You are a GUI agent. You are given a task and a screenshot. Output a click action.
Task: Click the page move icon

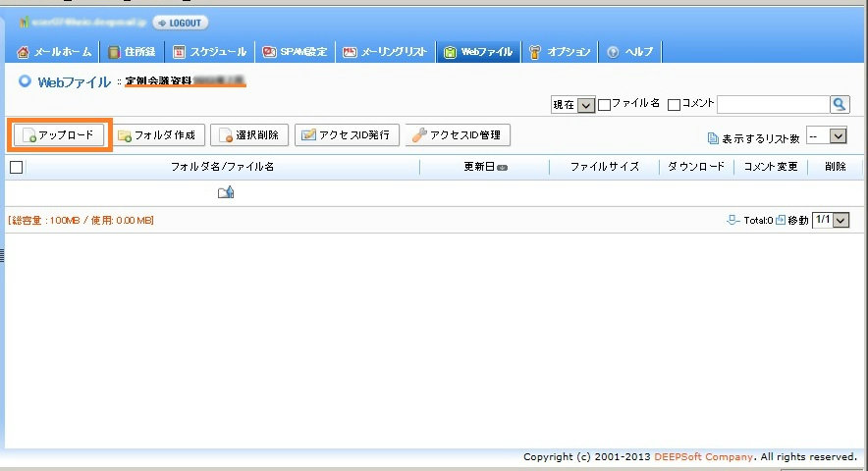tap(781, 221)
